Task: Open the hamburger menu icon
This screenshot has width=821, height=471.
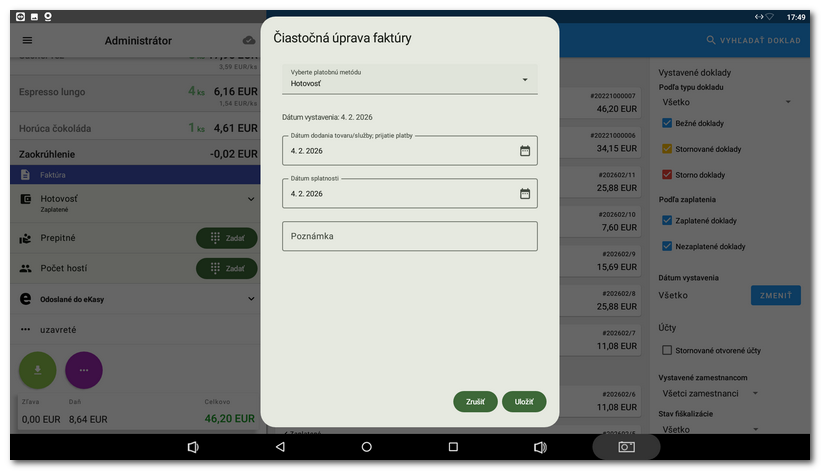Action: coord(27,40)
